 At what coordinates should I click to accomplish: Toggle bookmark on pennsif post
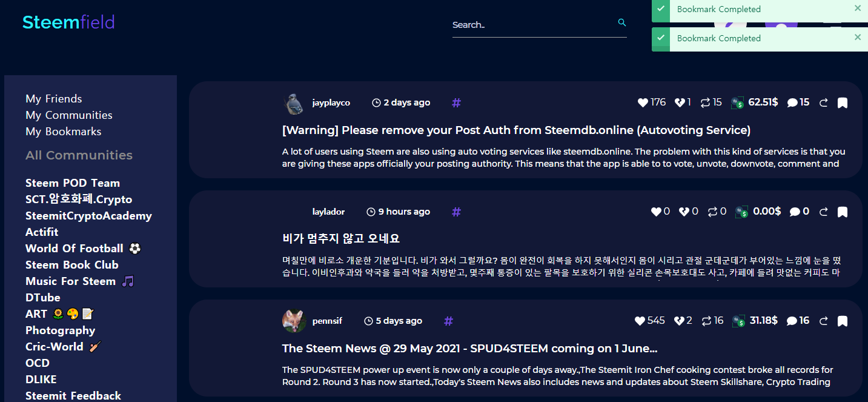[x=842, y=321]
